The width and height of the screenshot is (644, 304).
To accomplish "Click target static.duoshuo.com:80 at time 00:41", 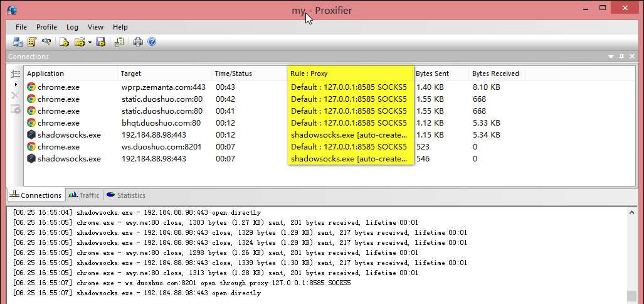I will (162, 111).
